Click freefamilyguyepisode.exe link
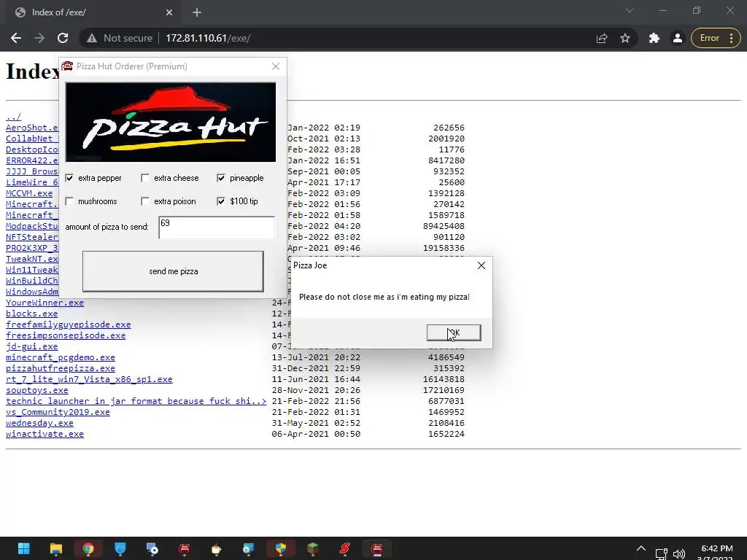Screen dimensions: 747x560 [x=68, y=324]
